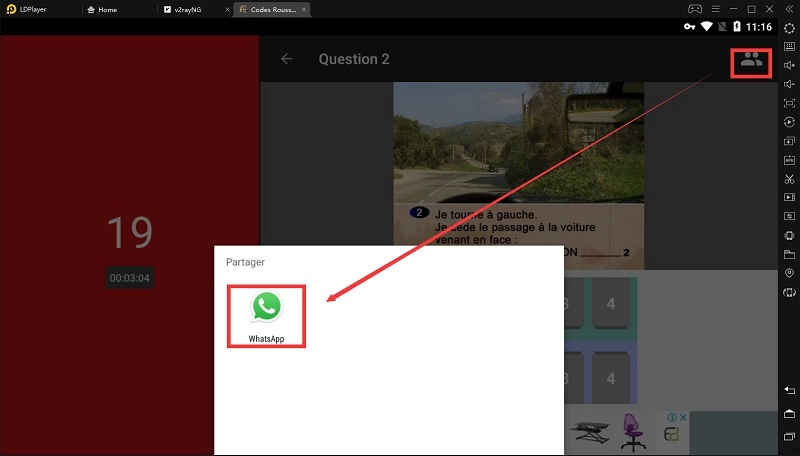Screen dimensions: 800x456
Task: Select the upper answer tile labeled 4
Action: 610,304
